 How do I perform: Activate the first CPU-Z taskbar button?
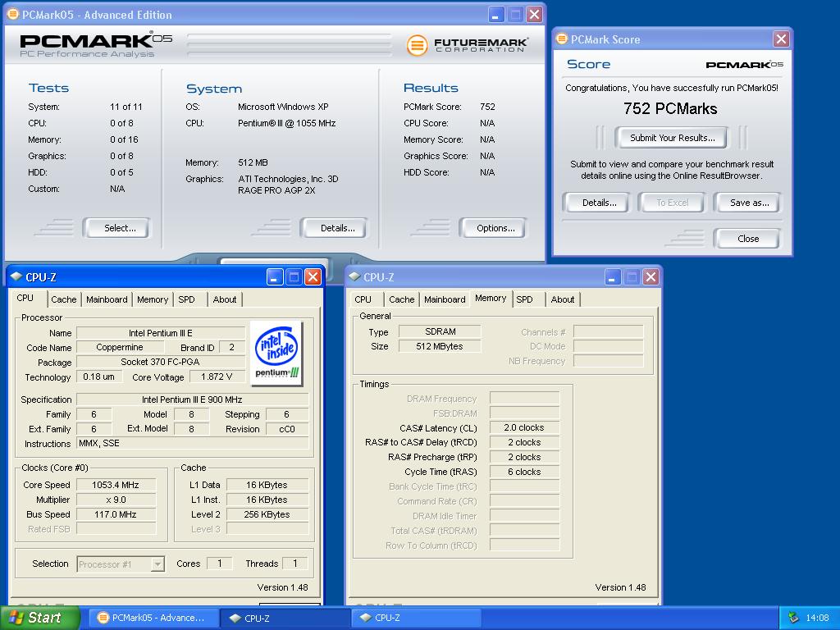point(285,618)
